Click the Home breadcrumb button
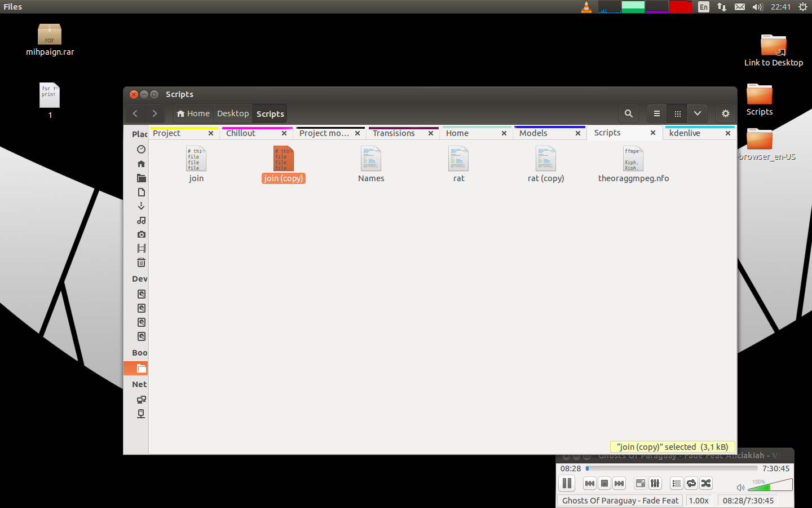This screenshot has width=812, height=508. click(193, 113)
